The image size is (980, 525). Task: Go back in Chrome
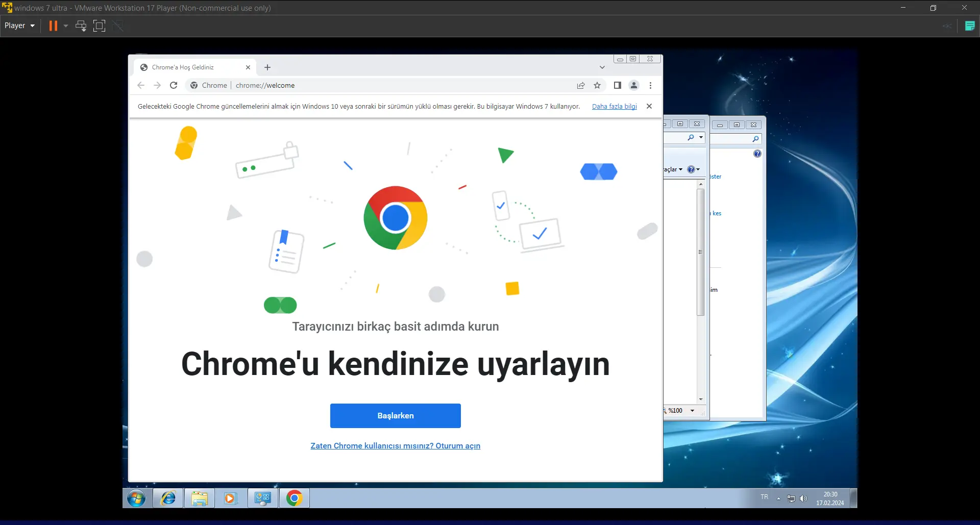coord(141,85)
